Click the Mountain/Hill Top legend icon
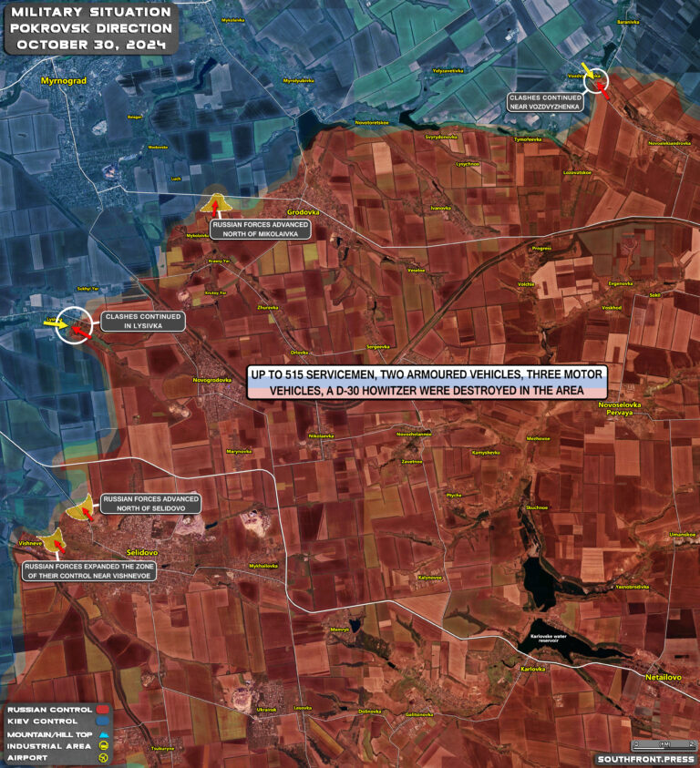Viewport: 700px width, 768px height. point(105,732)
